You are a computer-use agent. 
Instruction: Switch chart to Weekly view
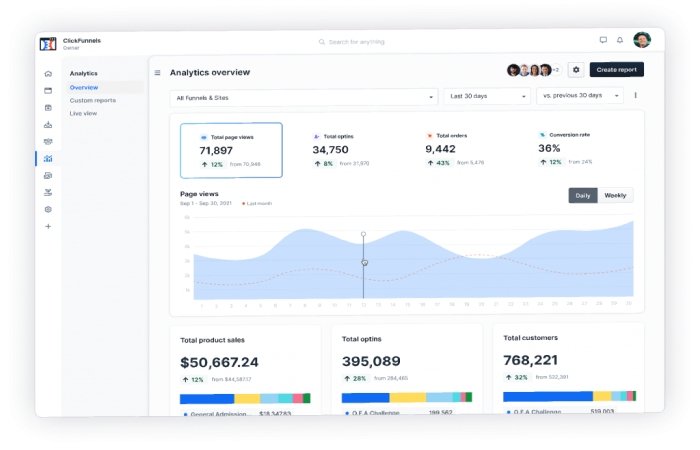pyautogui.click(x=615, y=196)
